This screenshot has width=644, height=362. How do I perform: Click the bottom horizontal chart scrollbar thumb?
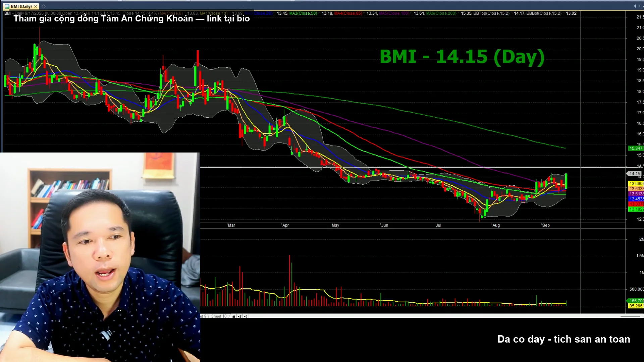click(631, 316)
